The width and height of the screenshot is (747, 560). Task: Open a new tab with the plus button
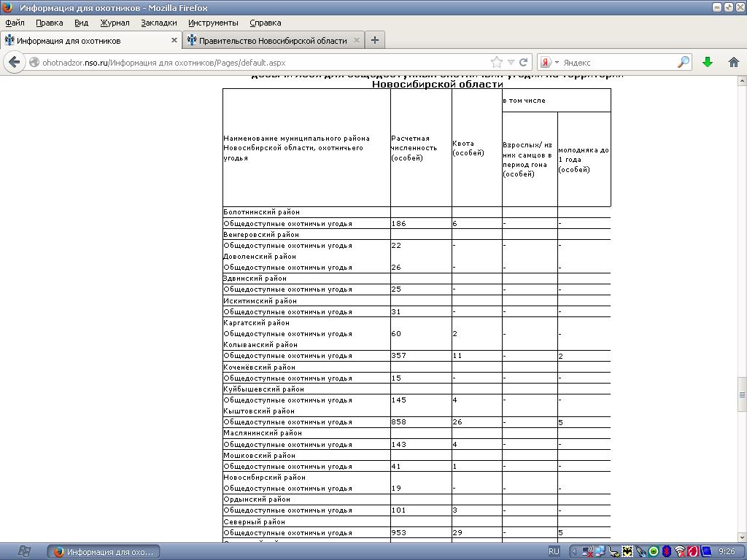374,40
